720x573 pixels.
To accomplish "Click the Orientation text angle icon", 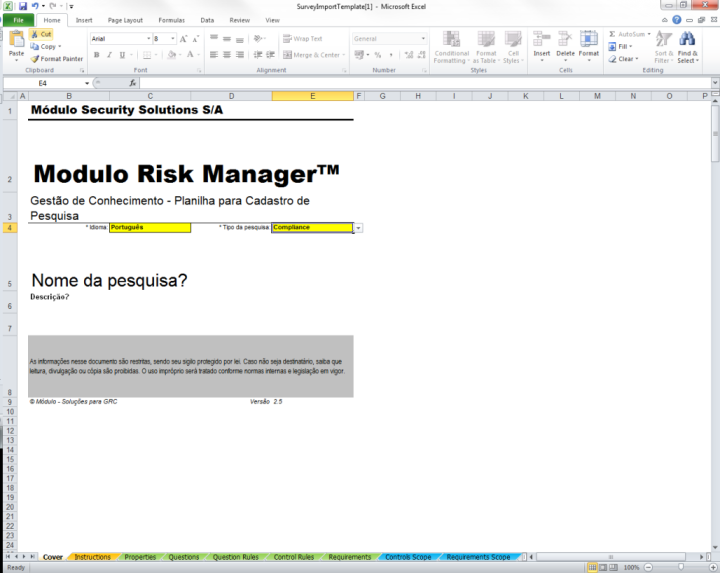I will [258, 39].
